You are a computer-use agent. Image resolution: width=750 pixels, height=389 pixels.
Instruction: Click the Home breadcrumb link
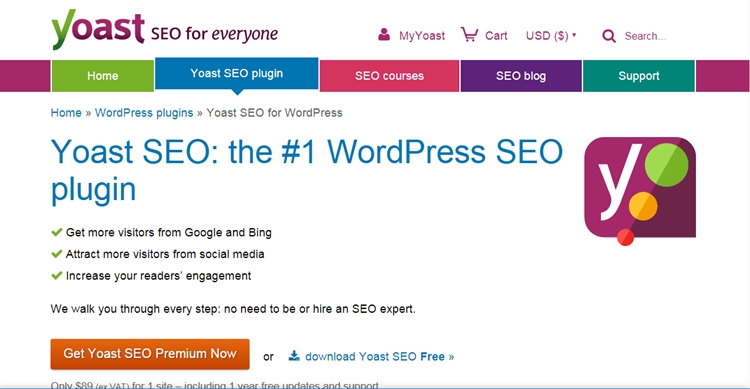coord(66,113)
